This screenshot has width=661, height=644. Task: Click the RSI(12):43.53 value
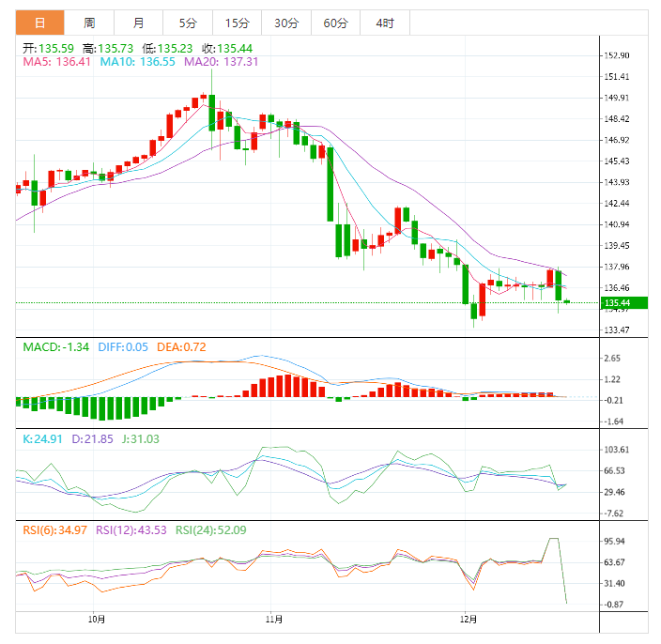[131, 530]
